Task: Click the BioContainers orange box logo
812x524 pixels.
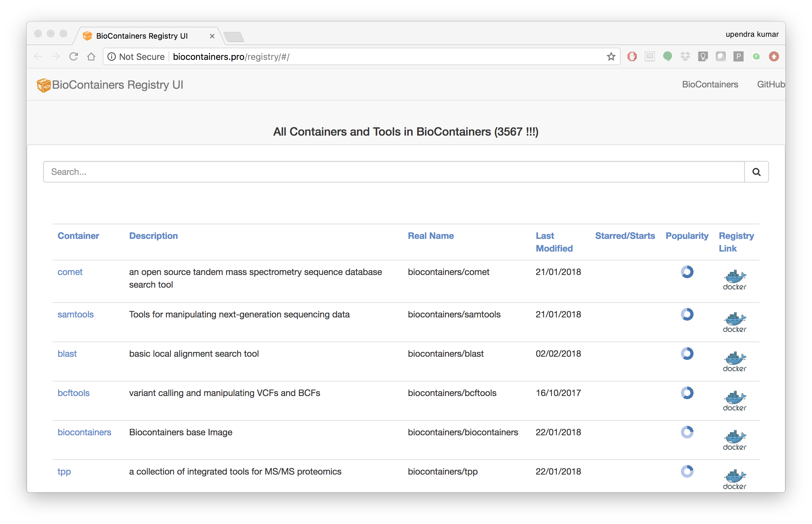Action: coord(43,85)
